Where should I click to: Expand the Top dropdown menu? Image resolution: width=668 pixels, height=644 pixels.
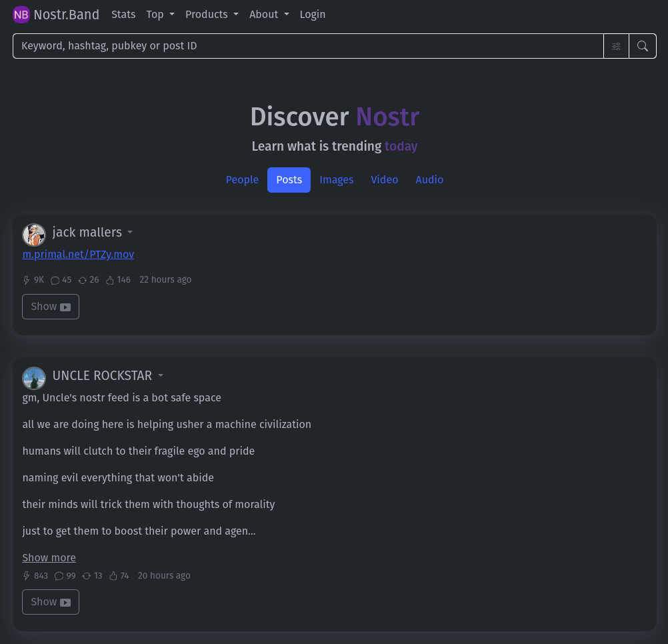tap(160, 15)
